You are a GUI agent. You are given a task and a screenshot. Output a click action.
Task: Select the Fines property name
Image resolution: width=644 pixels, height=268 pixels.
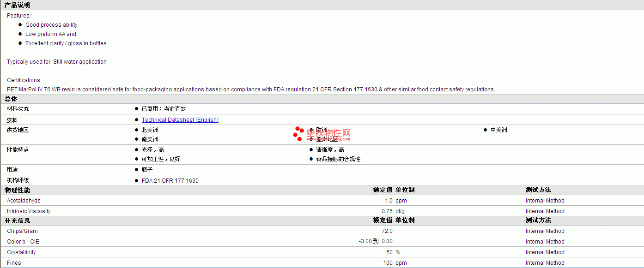pyautogui.click(x=14, y=263)
